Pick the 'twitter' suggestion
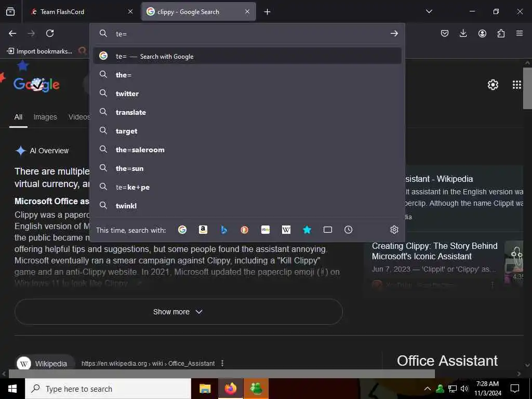The image size is (532, 399). click(247, 94)
